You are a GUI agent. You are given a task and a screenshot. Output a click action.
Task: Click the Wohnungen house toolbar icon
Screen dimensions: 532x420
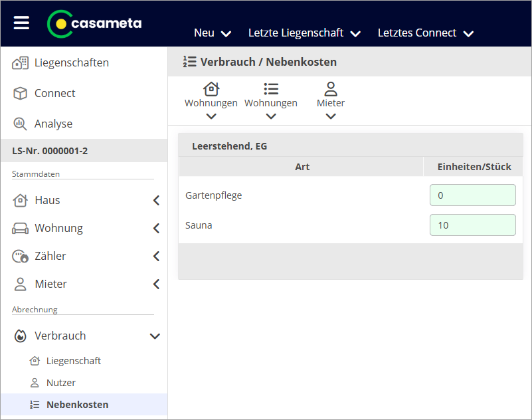[211, 89]
